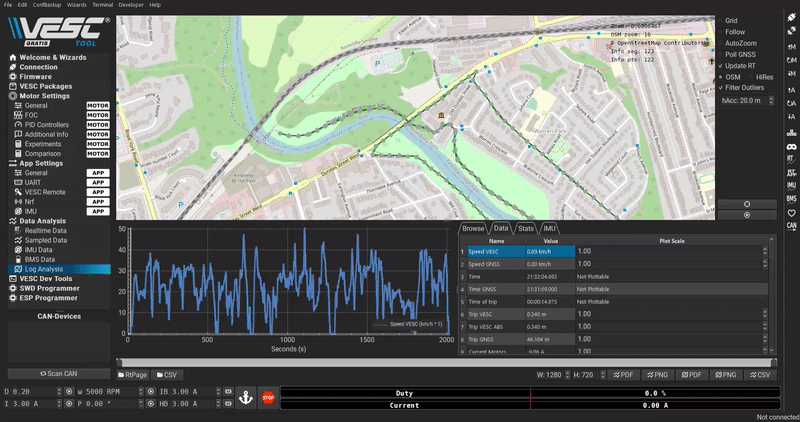Click the heart keep-alive icon
The width and height of the screenshot is (800, 422).
(791, 213)
